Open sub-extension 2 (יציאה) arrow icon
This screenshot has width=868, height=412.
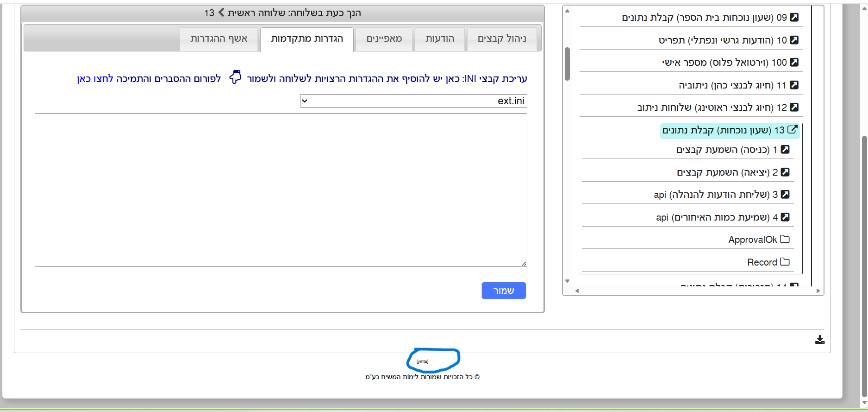785,172
